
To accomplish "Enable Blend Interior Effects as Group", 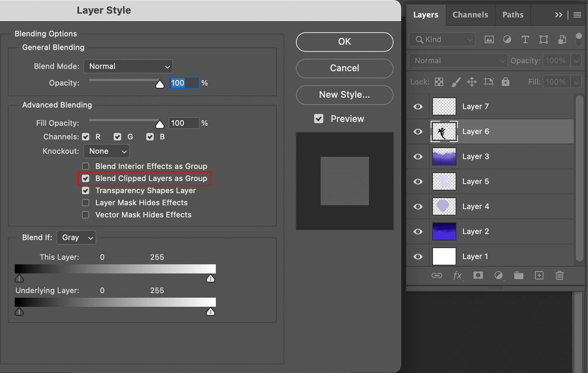I will [x=85, y=166].
